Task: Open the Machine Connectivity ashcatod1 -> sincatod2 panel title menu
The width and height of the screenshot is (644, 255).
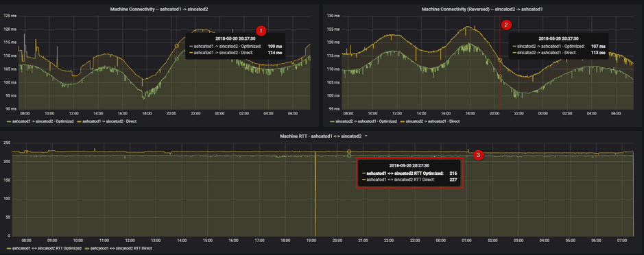Action: pyautogui.click(x=159, y=9)
